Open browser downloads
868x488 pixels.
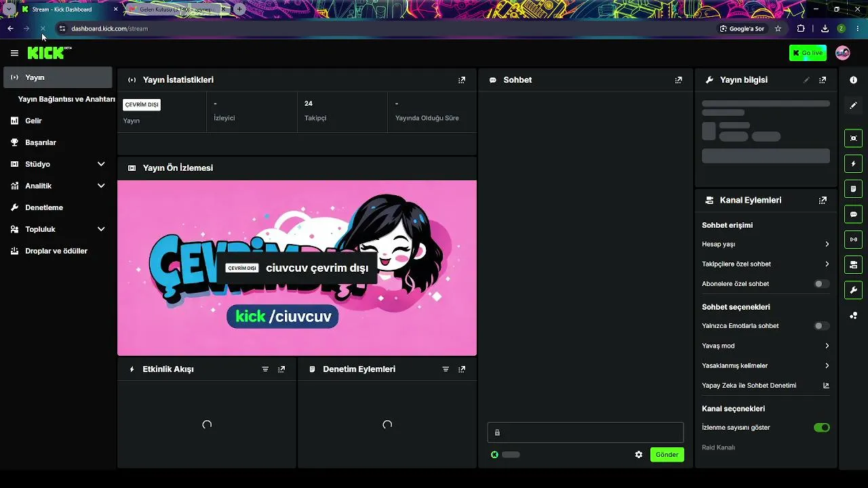pyautogui.click(x=825, y=28)
